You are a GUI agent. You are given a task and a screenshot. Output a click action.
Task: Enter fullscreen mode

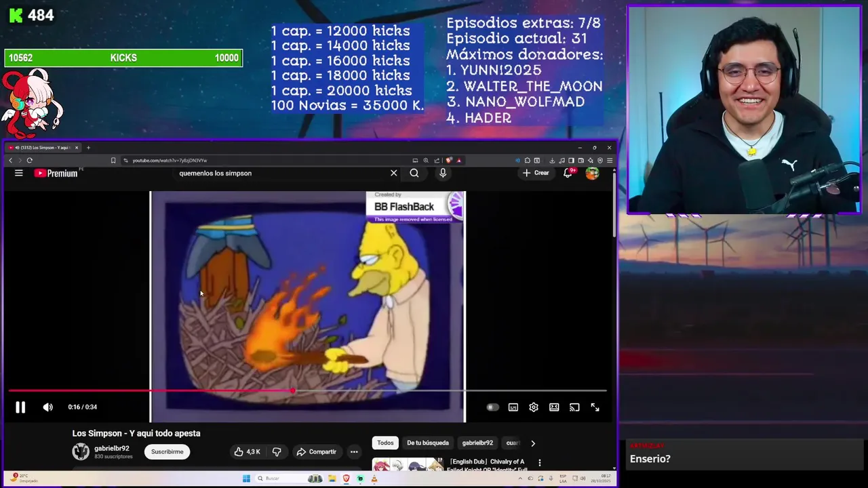tap(595, 407)
